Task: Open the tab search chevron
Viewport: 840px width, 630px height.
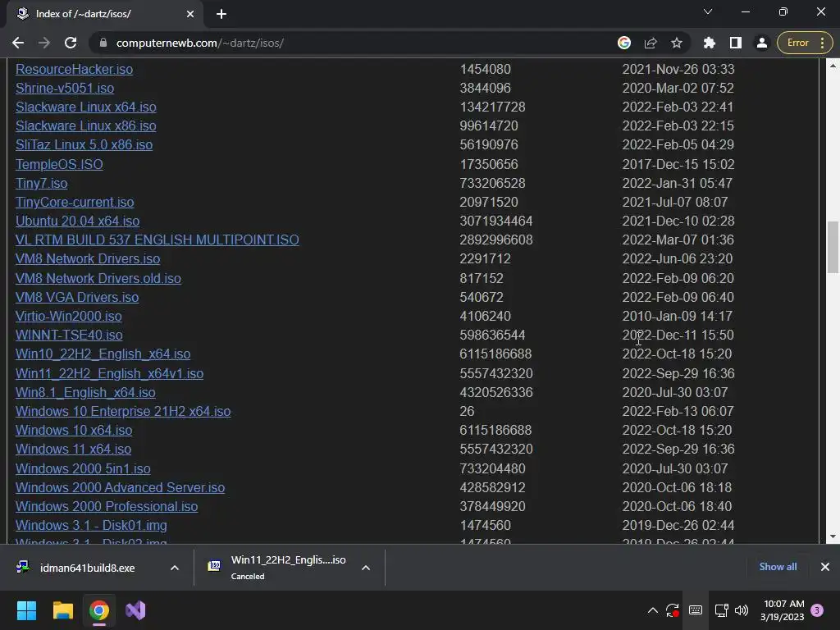Action: coord(708,11)
